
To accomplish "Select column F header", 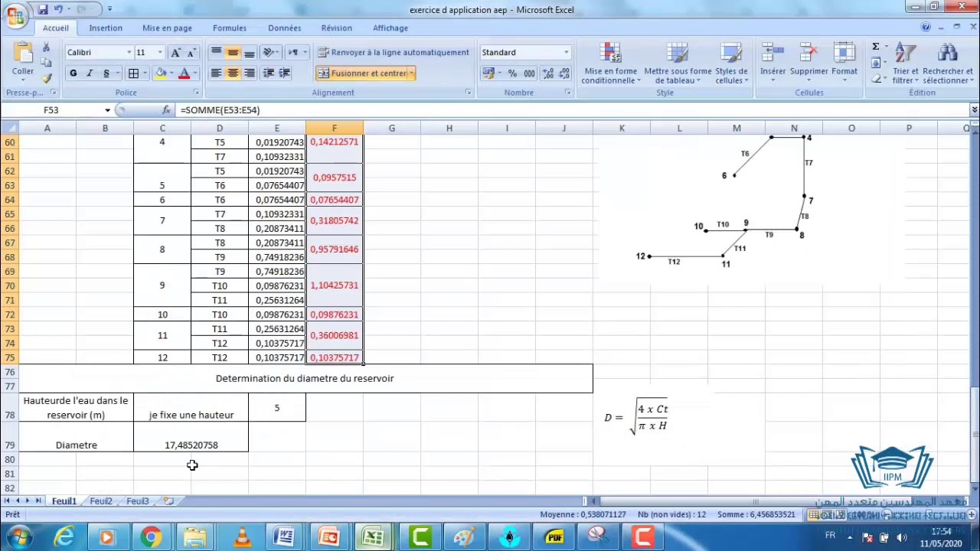I will pos(335,128).
